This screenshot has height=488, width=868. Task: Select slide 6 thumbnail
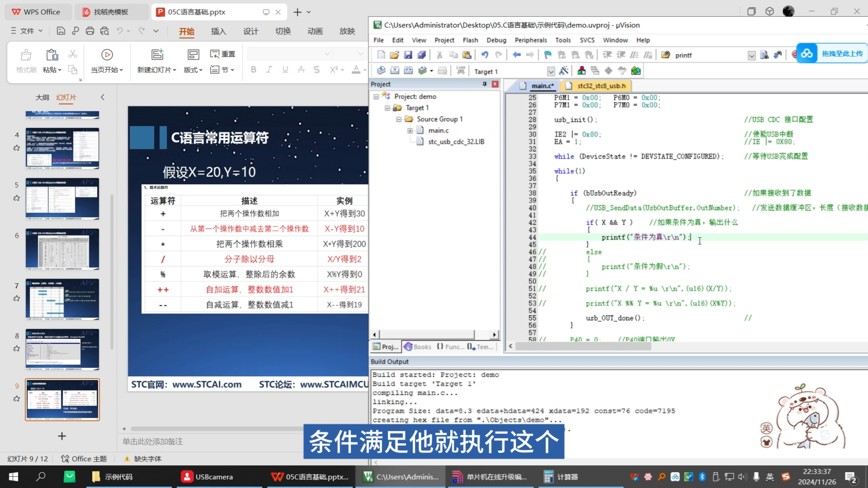(62, 249)
